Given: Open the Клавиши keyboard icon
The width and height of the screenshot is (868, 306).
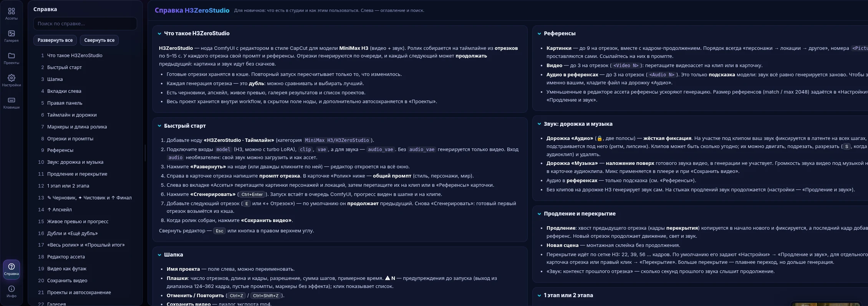Looking at the screenshot, I should click(12, 103).
